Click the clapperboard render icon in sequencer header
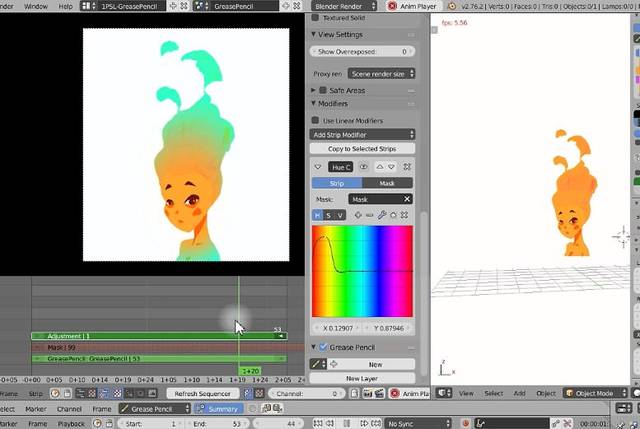640x429 pixels. pos(379,393)
